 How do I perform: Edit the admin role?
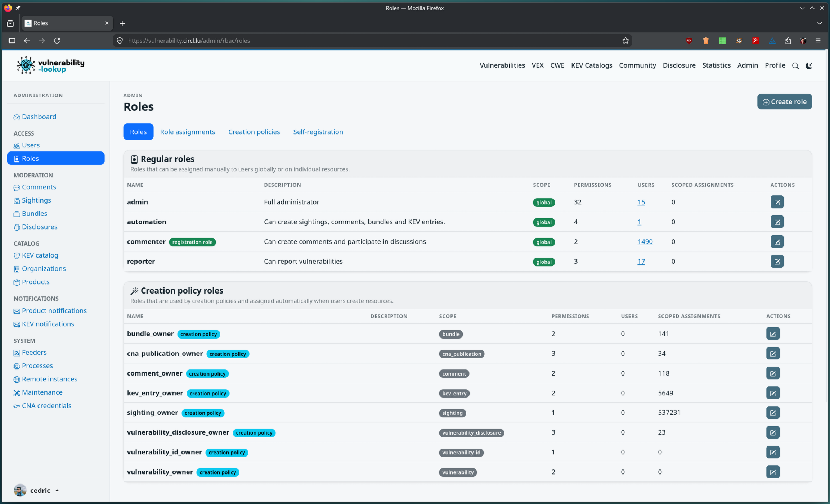[777, 202]
